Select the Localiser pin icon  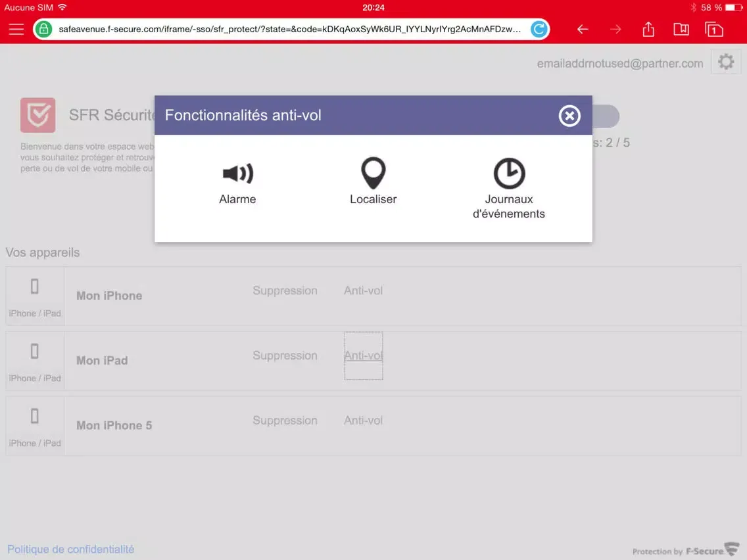point(373,173)
